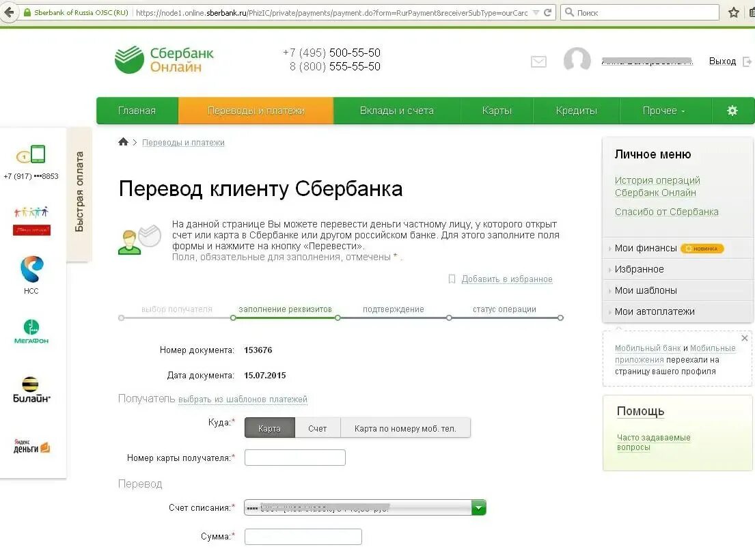Image resolution: width=755 pixels, height=560 pixels.
Task: Click the logout door icon beside Выход
Action: point(747,61)
